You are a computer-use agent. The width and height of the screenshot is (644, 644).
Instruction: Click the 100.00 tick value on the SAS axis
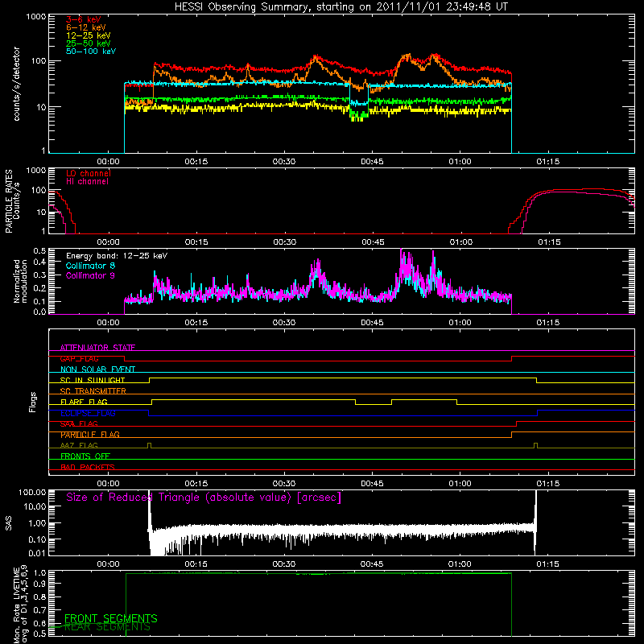32,492
